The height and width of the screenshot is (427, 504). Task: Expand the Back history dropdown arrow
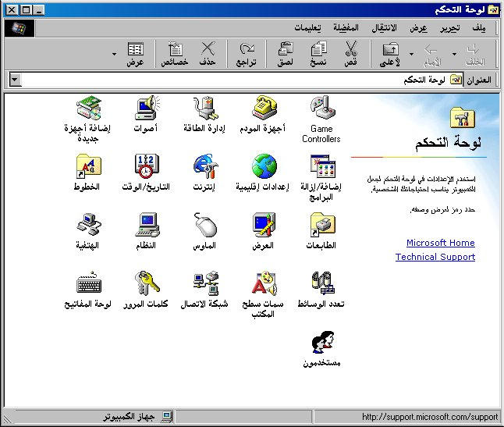tap(455, 54)
